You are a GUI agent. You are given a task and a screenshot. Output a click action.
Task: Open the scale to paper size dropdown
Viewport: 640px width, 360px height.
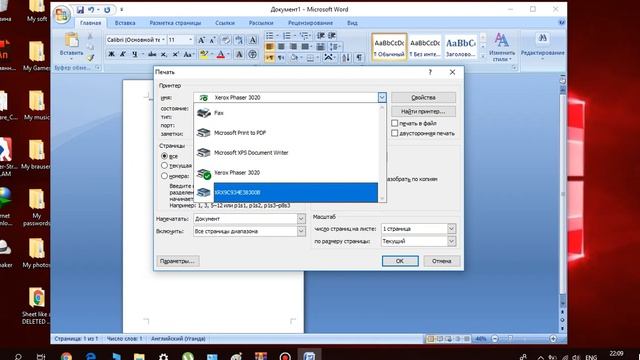pyautogui.click(x=451, y=241)
